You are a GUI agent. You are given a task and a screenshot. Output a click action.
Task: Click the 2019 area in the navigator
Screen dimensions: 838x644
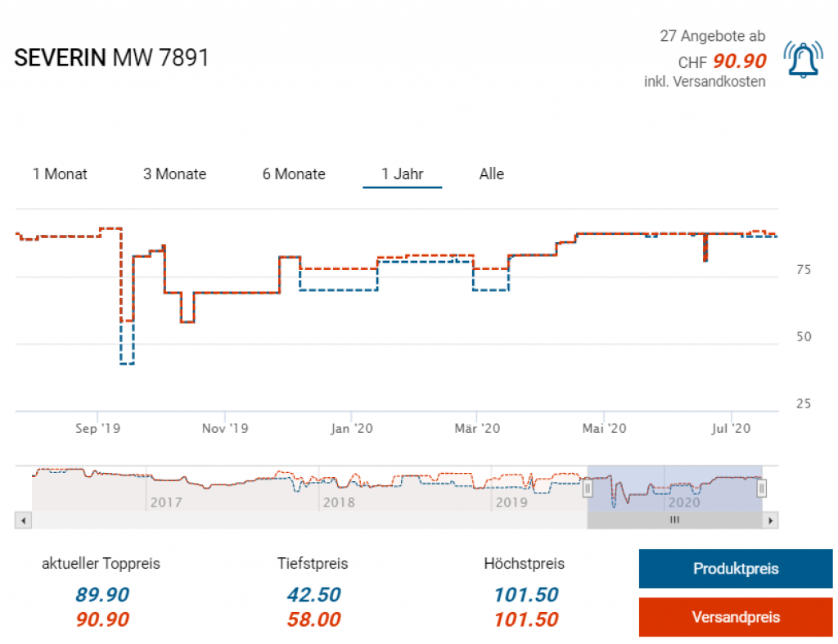coord(511,502)
